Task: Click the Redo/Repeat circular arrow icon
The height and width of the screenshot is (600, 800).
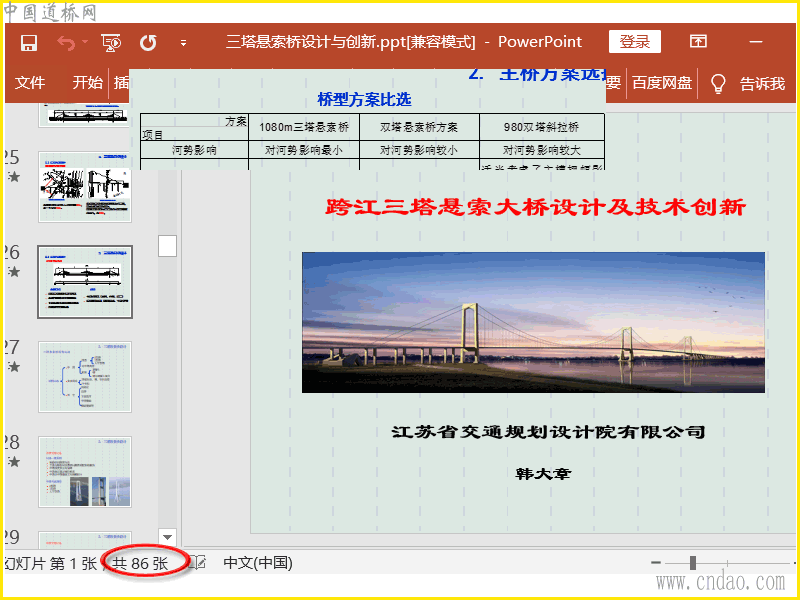Action: [148, 43]
